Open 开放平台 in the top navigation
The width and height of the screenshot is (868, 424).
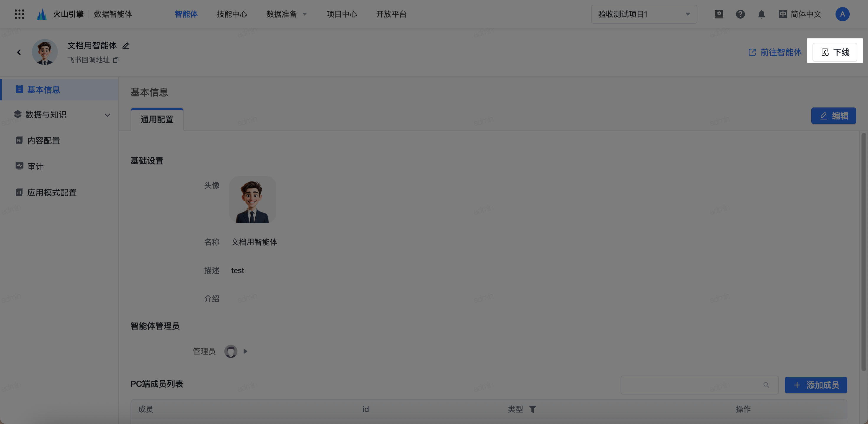(x=391, y=14)
